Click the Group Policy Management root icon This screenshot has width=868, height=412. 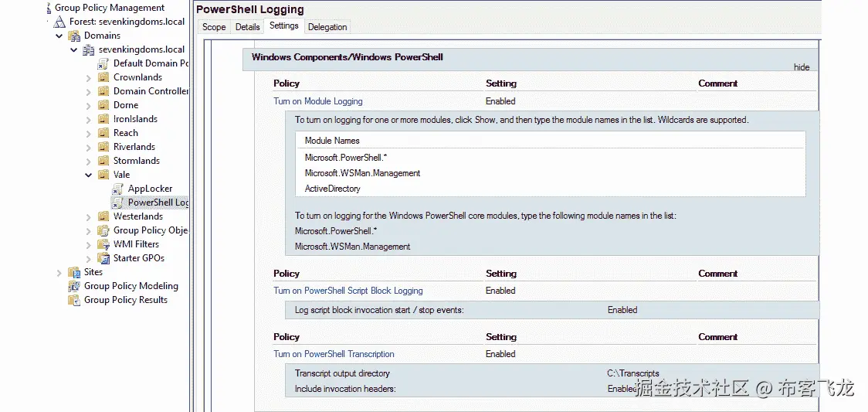point(47,8)
